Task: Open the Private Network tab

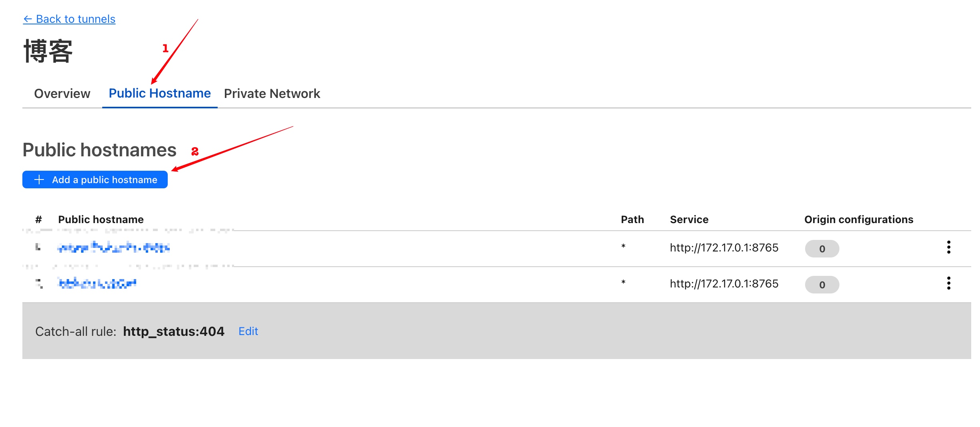Action: [272, 94]
